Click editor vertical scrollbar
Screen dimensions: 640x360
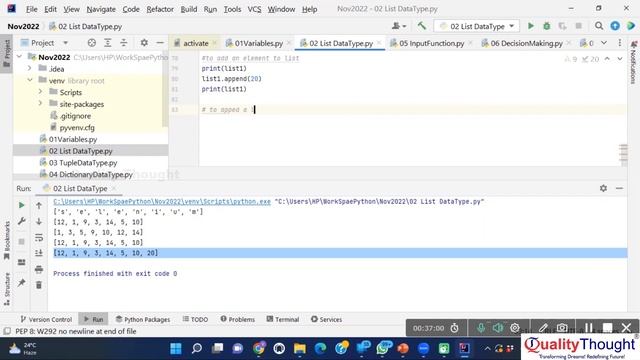click(623, 154)
